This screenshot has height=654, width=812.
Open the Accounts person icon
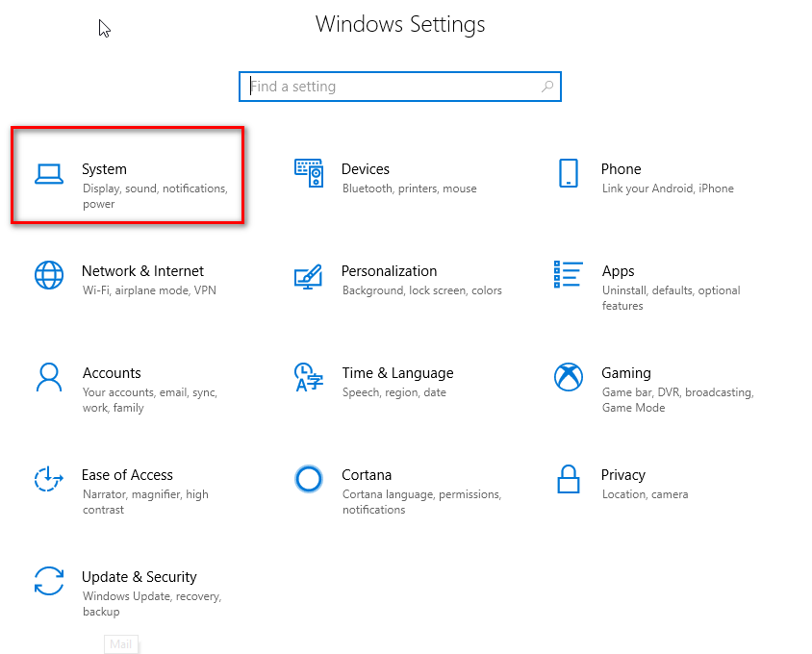point(48,377)
